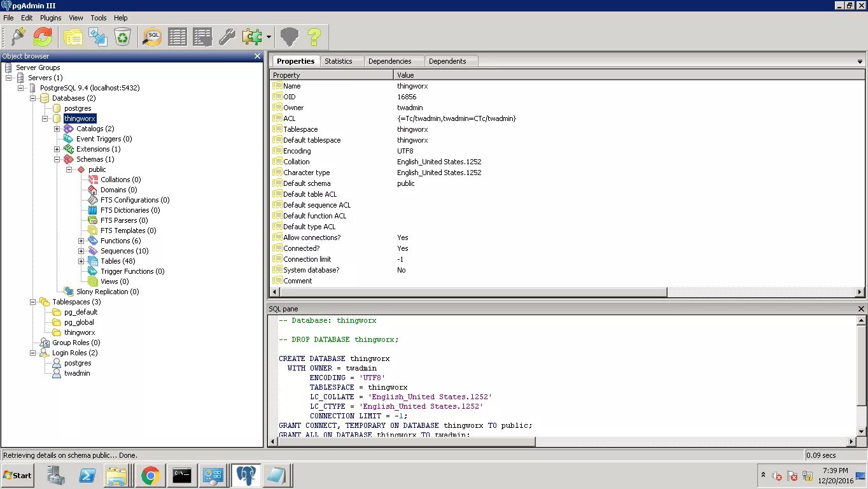Open the Plugins menu
The height and width of the screenshot is (489, 868).
pyautogui.click(x=50, y=18)
